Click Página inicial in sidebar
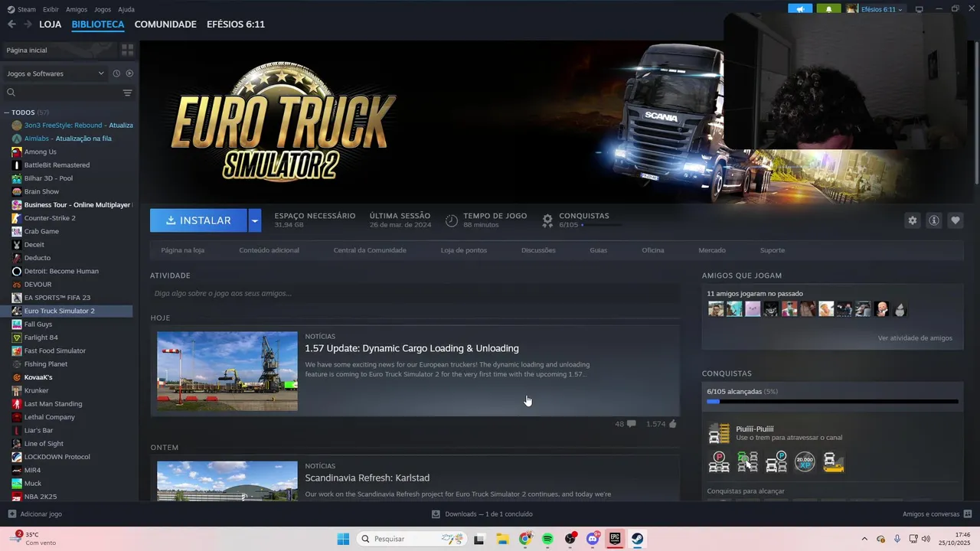Viewport: 980px width, 551px height. (27, 50)
